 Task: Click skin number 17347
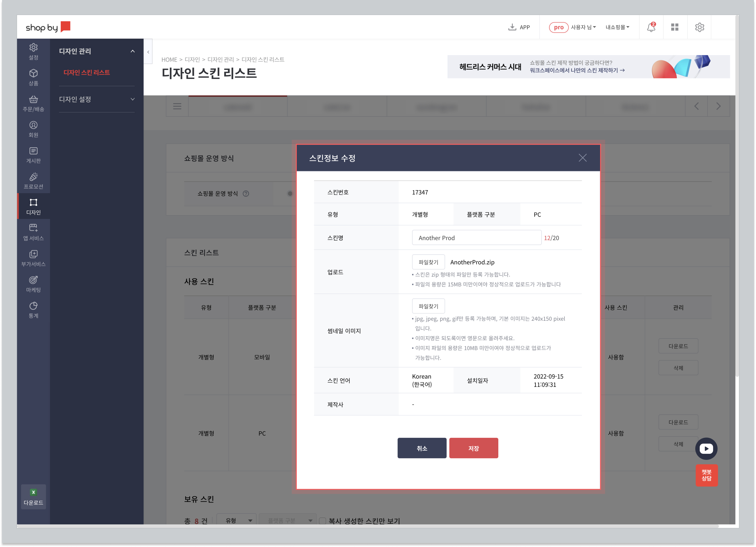coord(420,192)
